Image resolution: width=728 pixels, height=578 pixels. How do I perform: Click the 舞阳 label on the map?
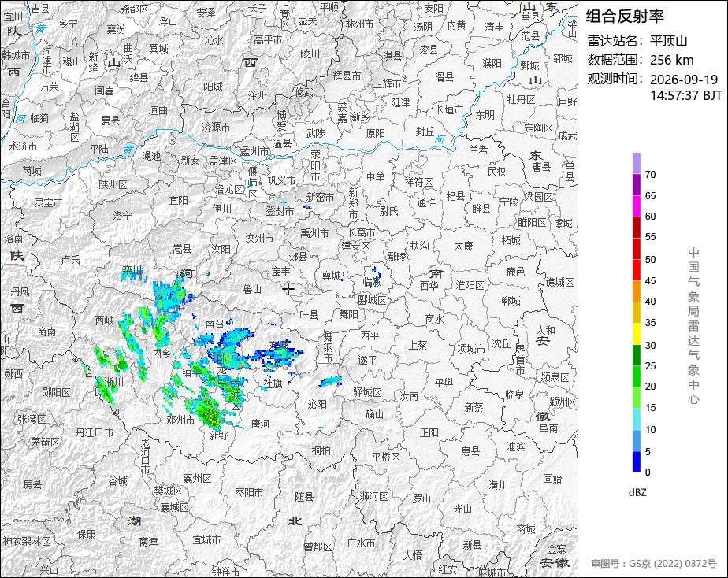348,314
